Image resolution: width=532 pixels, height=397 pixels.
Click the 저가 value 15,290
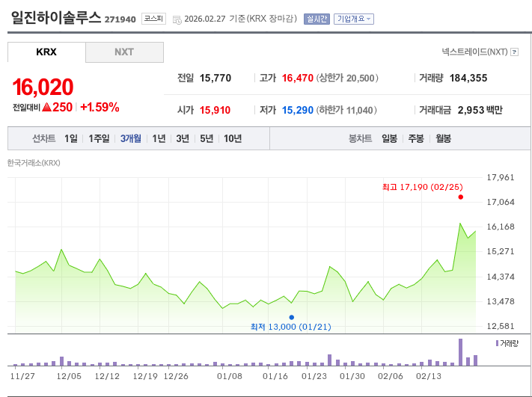click(x=298, y=110)
